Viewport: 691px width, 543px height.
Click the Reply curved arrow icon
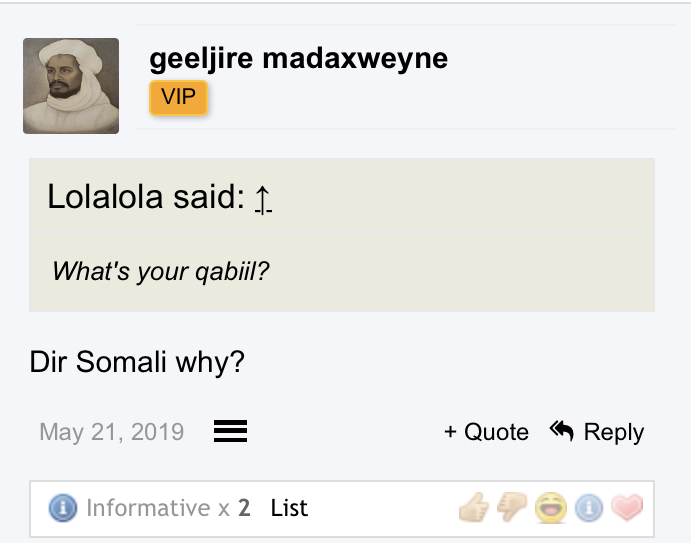pos(562,431)
